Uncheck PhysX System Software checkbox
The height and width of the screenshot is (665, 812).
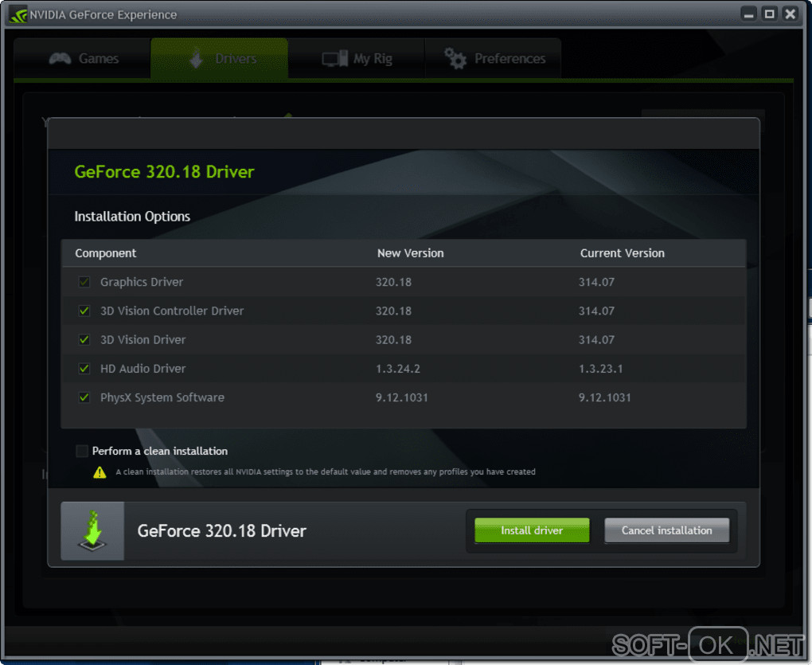84,397
